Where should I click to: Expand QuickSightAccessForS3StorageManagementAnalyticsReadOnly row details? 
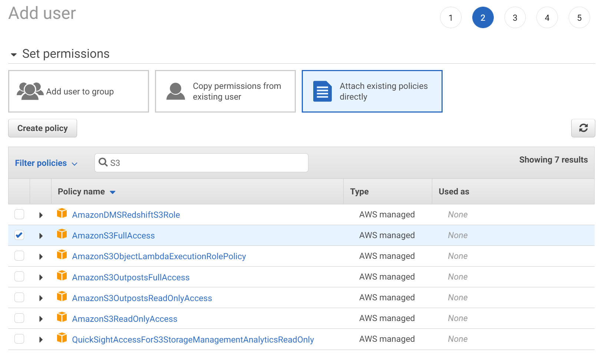(x=41, y=340)
